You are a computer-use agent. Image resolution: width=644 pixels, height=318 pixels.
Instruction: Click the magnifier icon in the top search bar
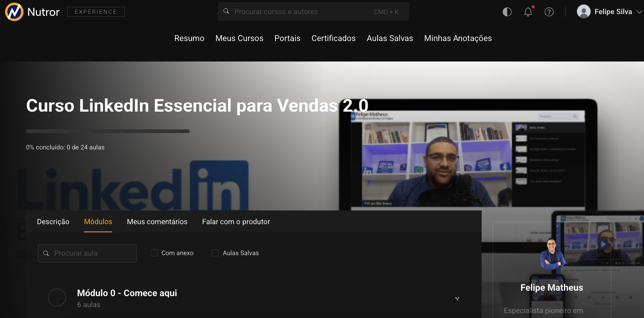pos(226,11)
